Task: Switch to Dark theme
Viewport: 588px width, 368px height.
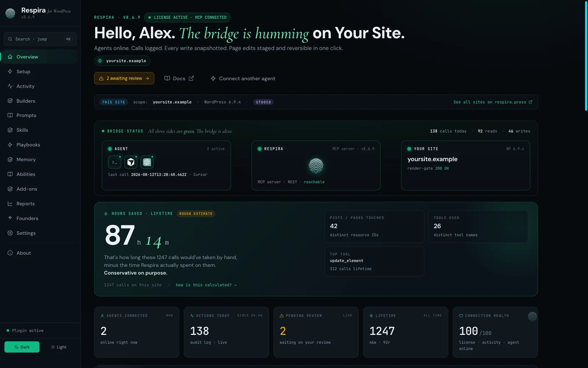Action: pyautogui.click(x=22, y=347)
